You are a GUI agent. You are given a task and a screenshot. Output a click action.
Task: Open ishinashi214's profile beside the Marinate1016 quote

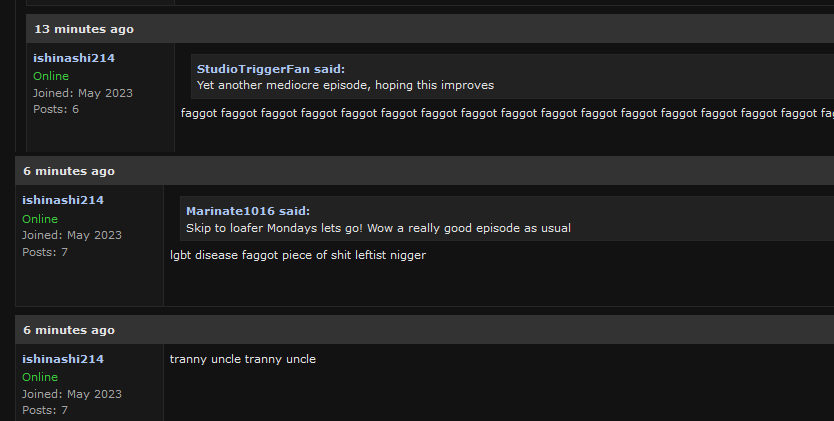pyautogui.click(x=63, y=200)
